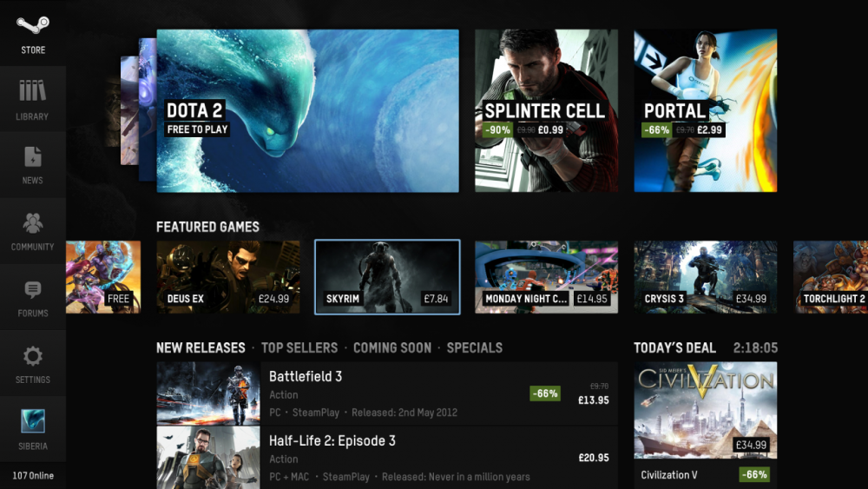Switch to the Top Sellers tab

[x=299, y=347]
